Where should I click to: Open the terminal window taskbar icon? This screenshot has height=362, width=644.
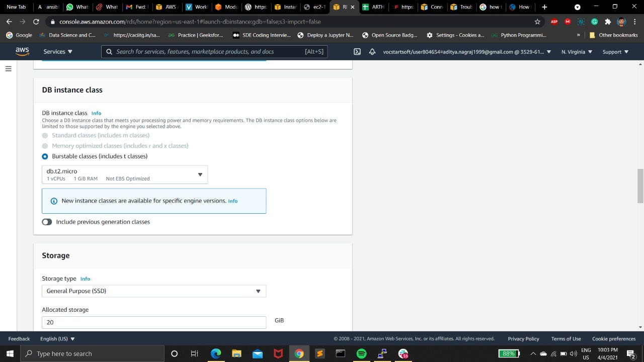coord(341,353)
